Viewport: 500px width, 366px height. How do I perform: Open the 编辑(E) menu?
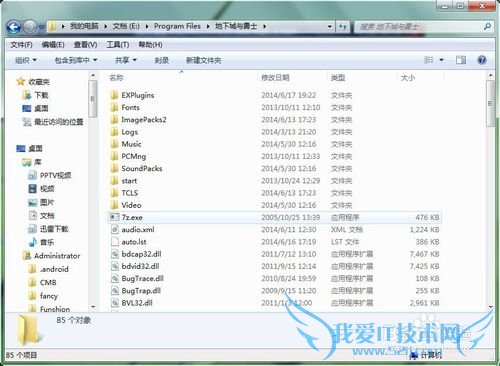tap(53, 45)
